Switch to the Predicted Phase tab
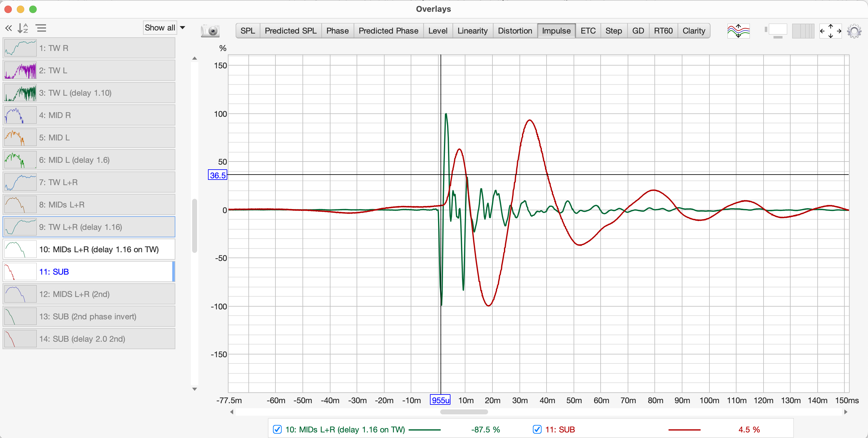868x438 pixels. (388, 31)
